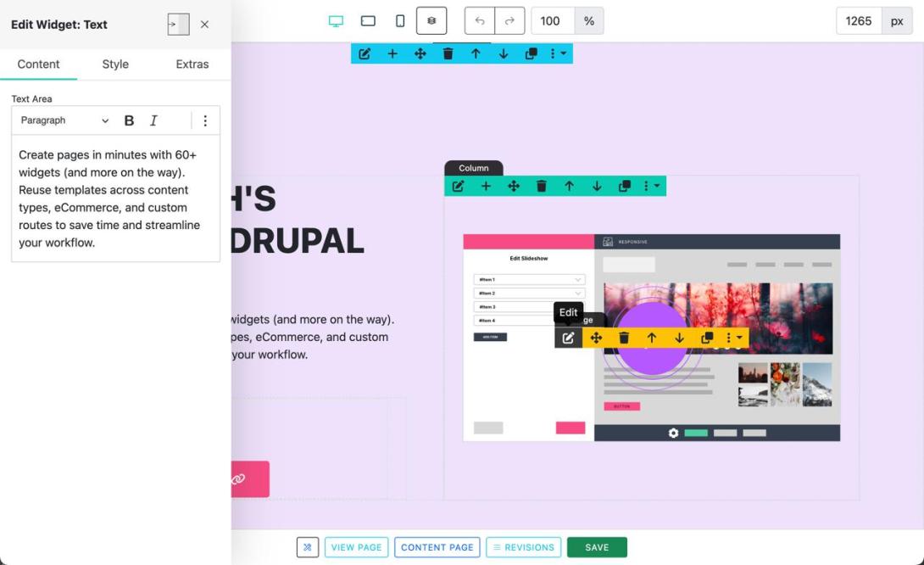Click the undo arrow

480,21
